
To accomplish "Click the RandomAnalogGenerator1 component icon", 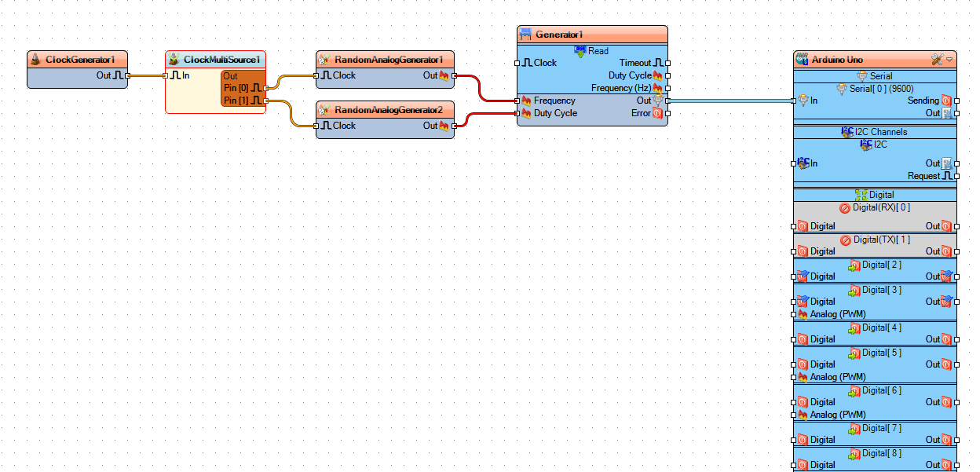I will pos(324,60).
